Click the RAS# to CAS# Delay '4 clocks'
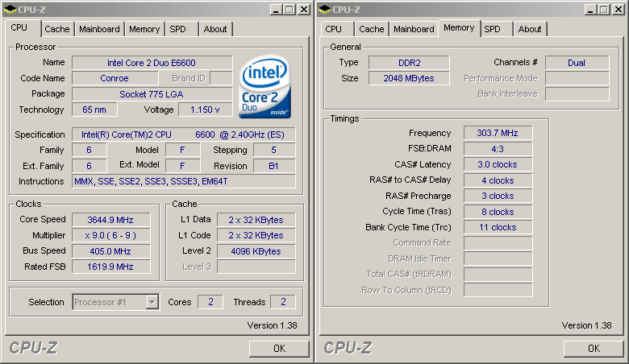Viewport: 629px width, 364px height. [498, 180]
